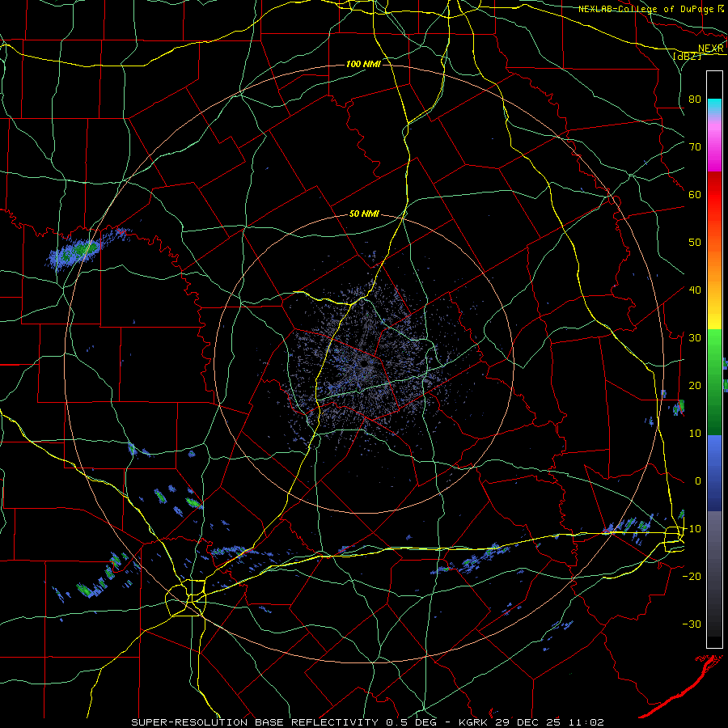Click the "100 NMI" range ring label

[x=363, y=64]
